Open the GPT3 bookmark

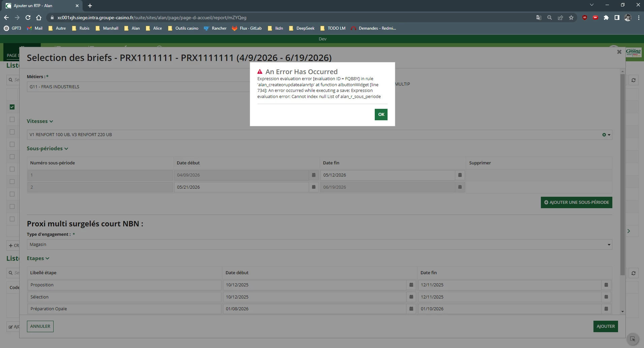pyautogui.click(x=12, y=28)
